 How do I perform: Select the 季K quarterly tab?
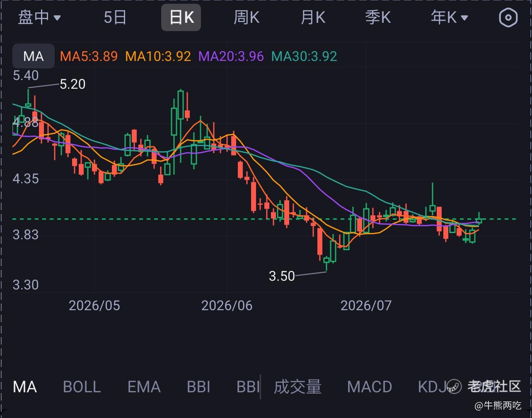tap(378, 17)
